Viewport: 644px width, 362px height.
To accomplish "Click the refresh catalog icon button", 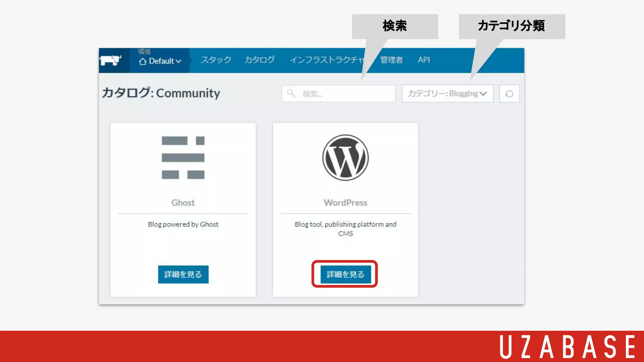I will (509, 94).
